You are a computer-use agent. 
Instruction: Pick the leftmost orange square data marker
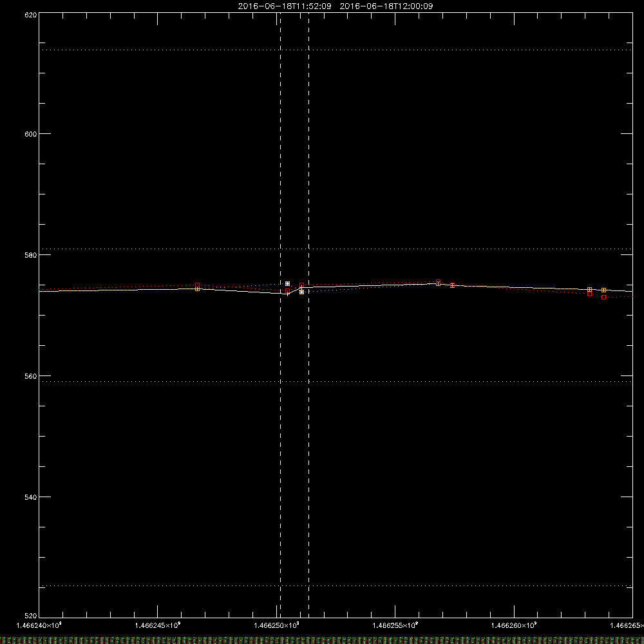[198, 289]
